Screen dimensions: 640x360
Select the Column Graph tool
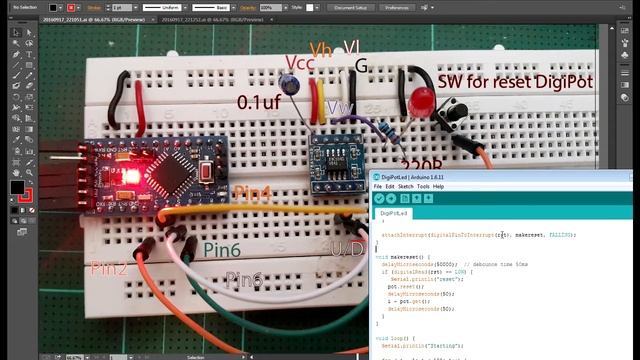pyautogui.click(x=29, y=151)
